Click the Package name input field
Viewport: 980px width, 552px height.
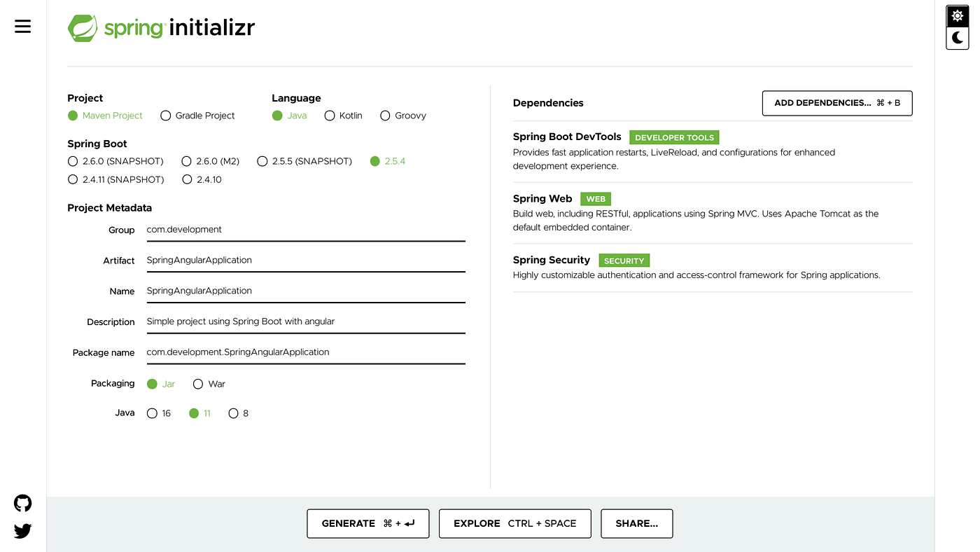pyautogui.click(x=306, y=352)
